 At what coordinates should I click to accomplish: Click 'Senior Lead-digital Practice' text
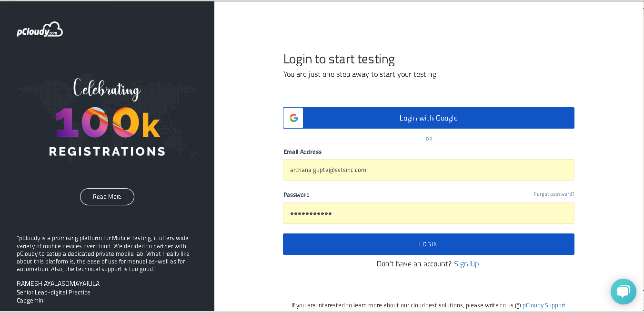tap(53, 292)
